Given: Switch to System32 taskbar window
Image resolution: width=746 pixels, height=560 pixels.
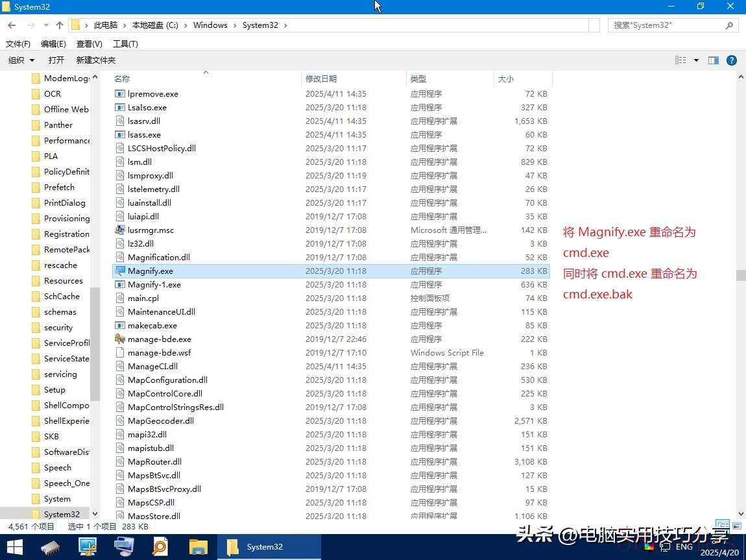Looking at the screenshot, I should [269, 547].
